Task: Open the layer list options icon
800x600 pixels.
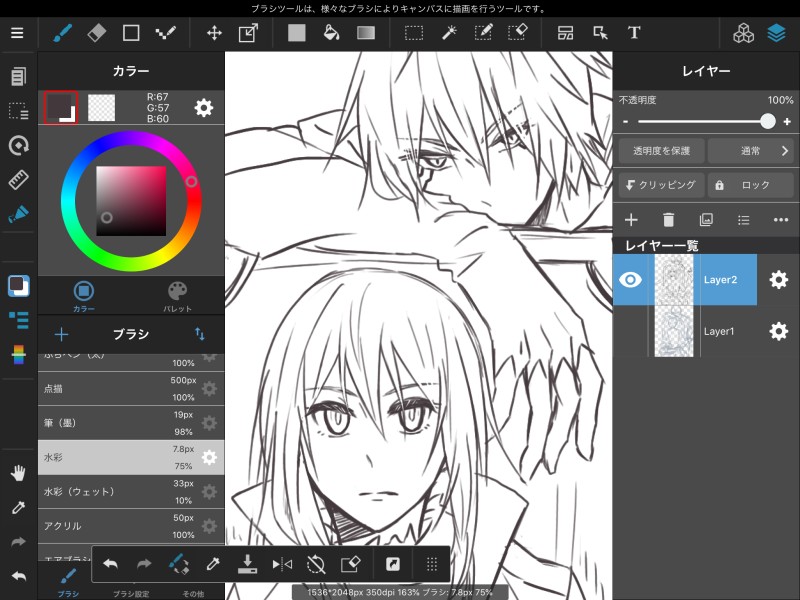Action: (743, 220)
